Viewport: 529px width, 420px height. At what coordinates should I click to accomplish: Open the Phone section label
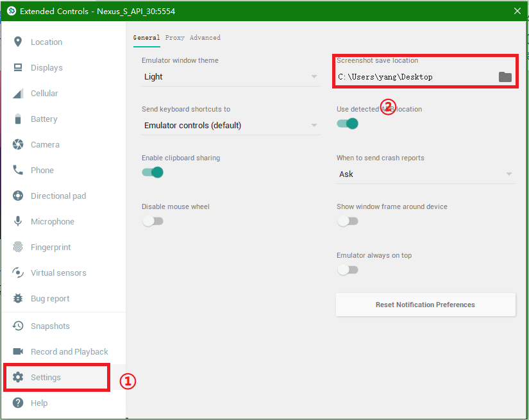[42, 171]
